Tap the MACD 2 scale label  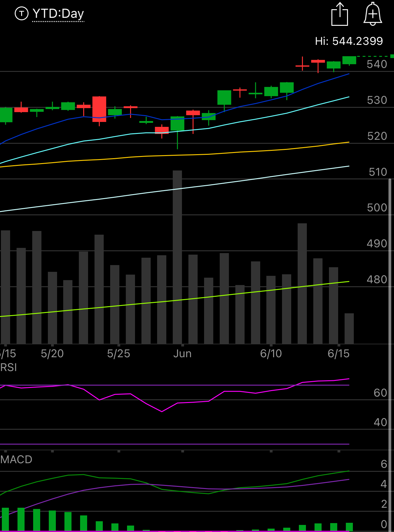point(384,504)
